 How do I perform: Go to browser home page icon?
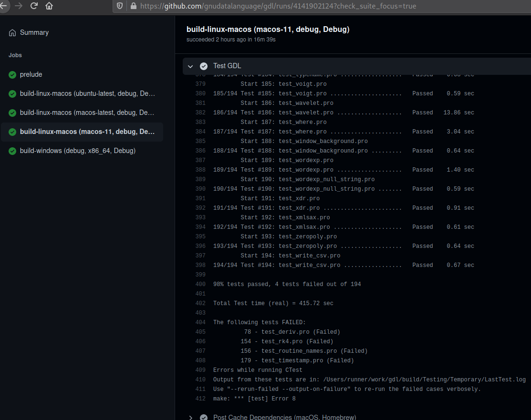point(49,6)
